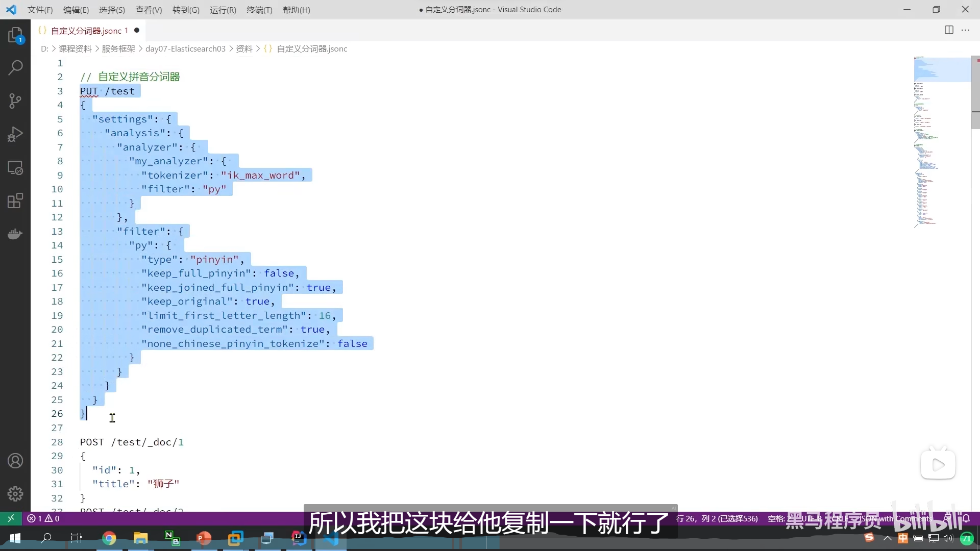Open the Accounts icon in activity bar
980x551 pixels.
(x=15, y=461)
